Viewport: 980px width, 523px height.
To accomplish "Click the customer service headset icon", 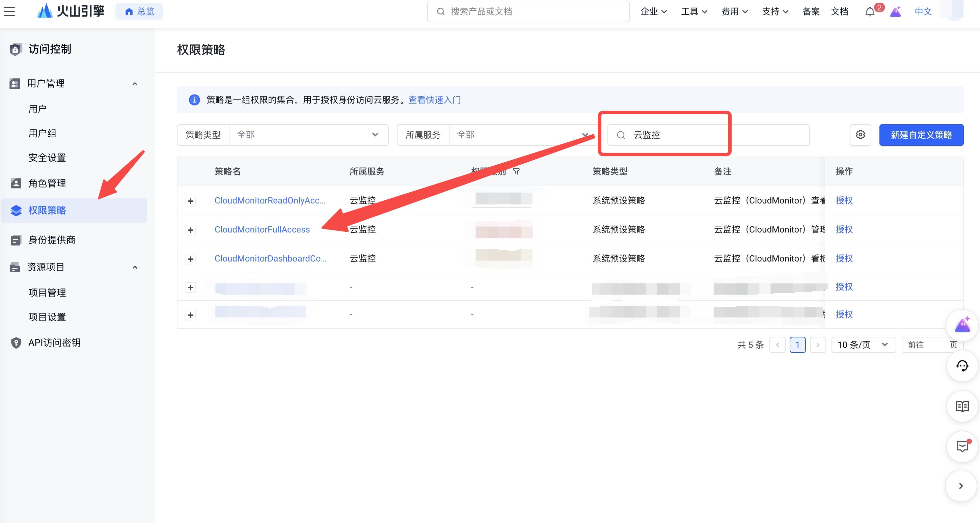I will pos(962,366).
